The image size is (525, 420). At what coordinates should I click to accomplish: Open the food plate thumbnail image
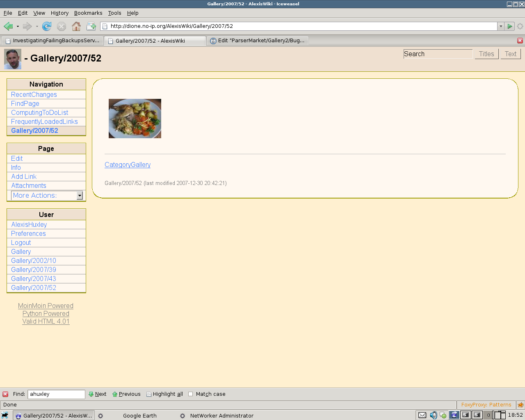click(x=135, y=119)
